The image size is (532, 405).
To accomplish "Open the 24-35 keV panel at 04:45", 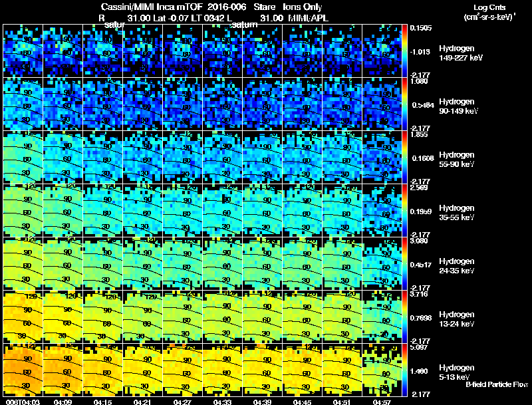I will (x=302, y=263).
